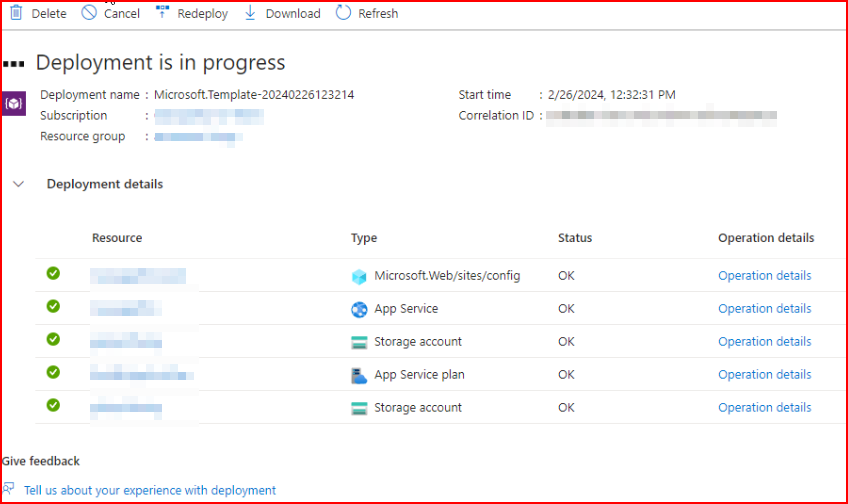The width and height of the screenshot is (848, 504).
Task: Click the Cancel circle icon
Action: [x=89, y=13]
